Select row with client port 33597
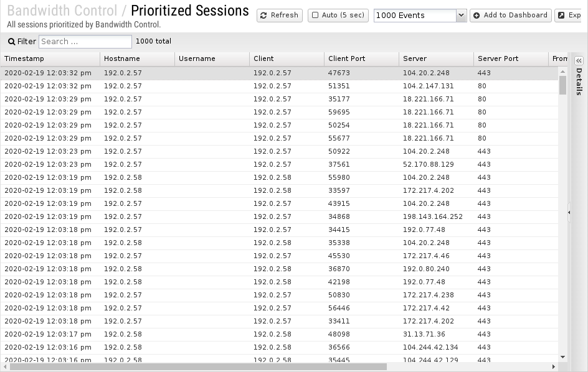The image size is (588, 372). point(280,191)
